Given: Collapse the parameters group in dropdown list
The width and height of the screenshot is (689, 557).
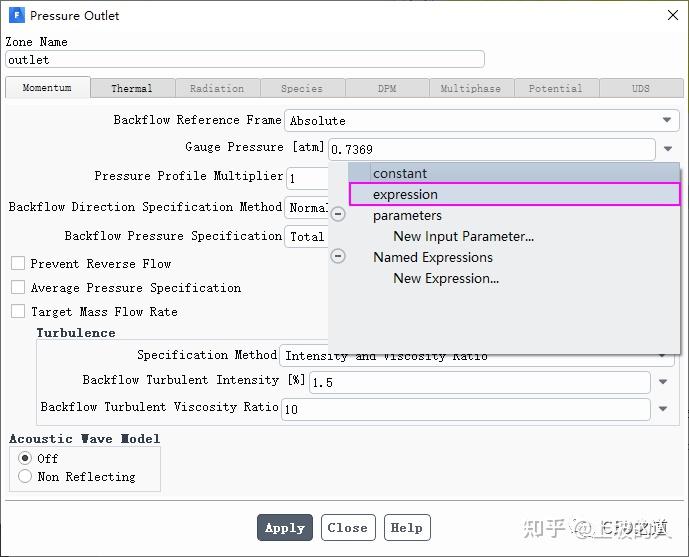Looking at the screenshot, I should tap(338, 215).
